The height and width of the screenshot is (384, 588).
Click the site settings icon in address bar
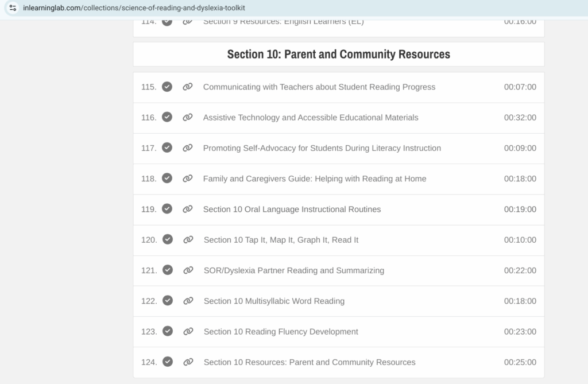tap(13, 8)
